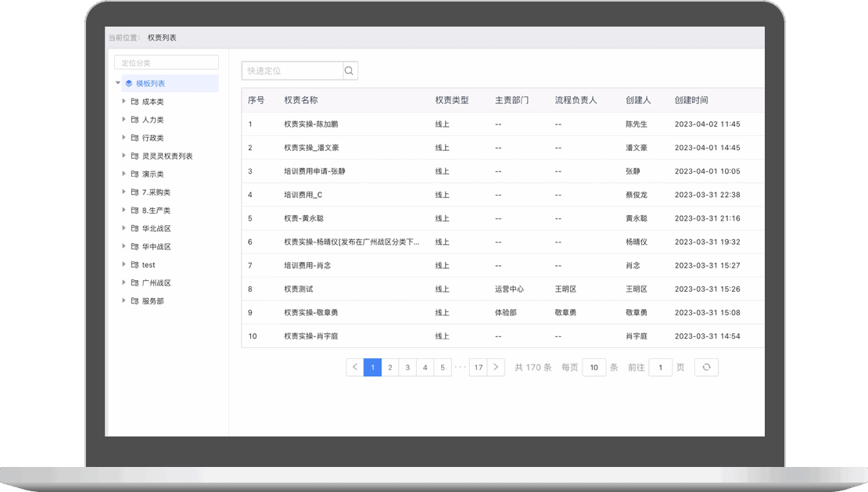
Task: Expand the 7.采购类 category node
Action: point(124,192)
